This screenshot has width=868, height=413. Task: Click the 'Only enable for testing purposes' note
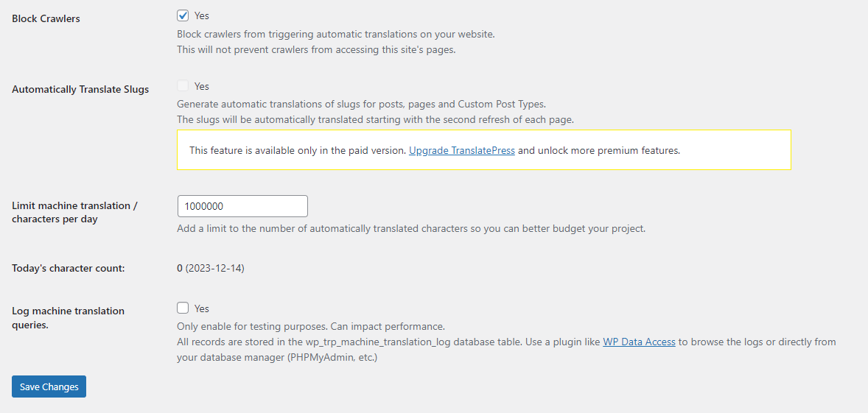pyautogui.click(x=311, y=326)
